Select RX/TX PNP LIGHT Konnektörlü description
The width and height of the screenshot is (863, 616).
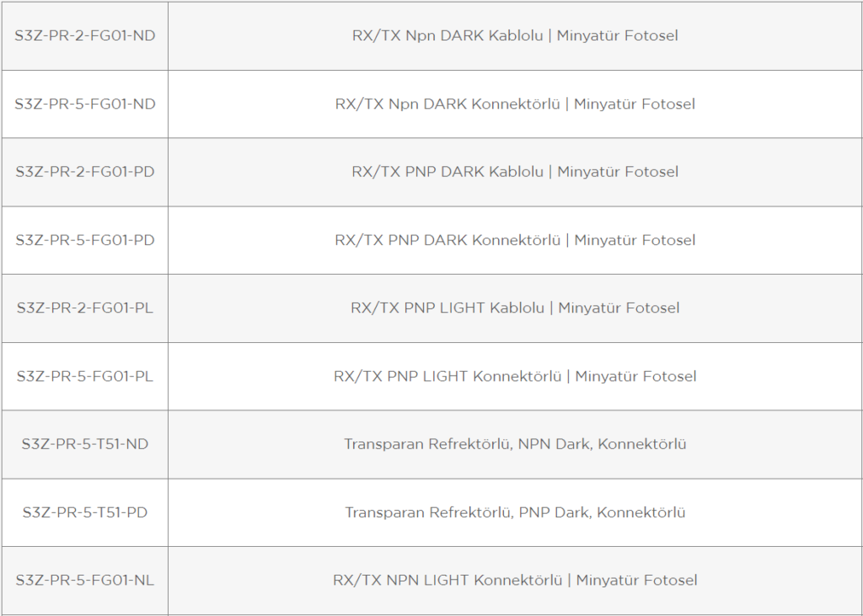click(x=515, y=376)
